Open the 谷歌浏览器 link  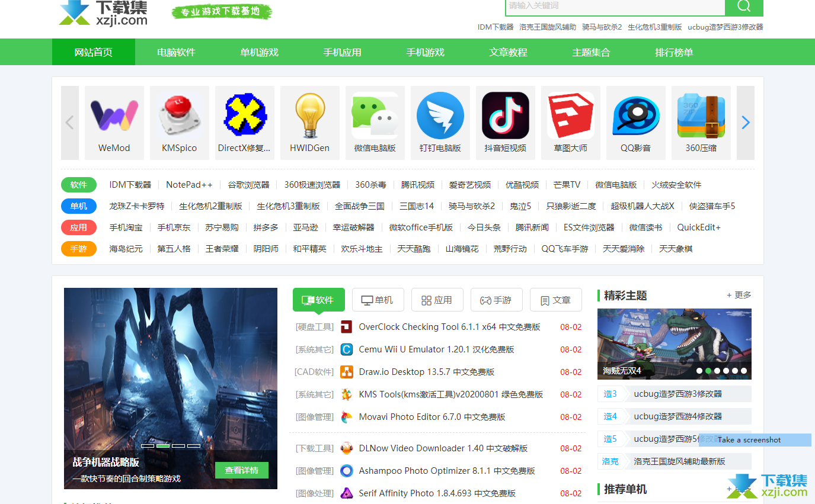pos(248,185)
